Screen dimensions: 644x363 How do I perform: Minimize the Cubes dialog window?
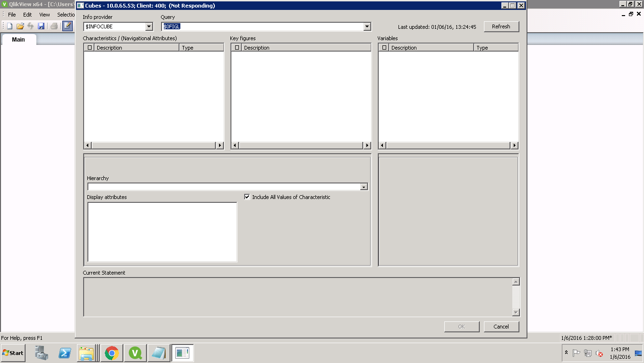(x=505, y=6)
